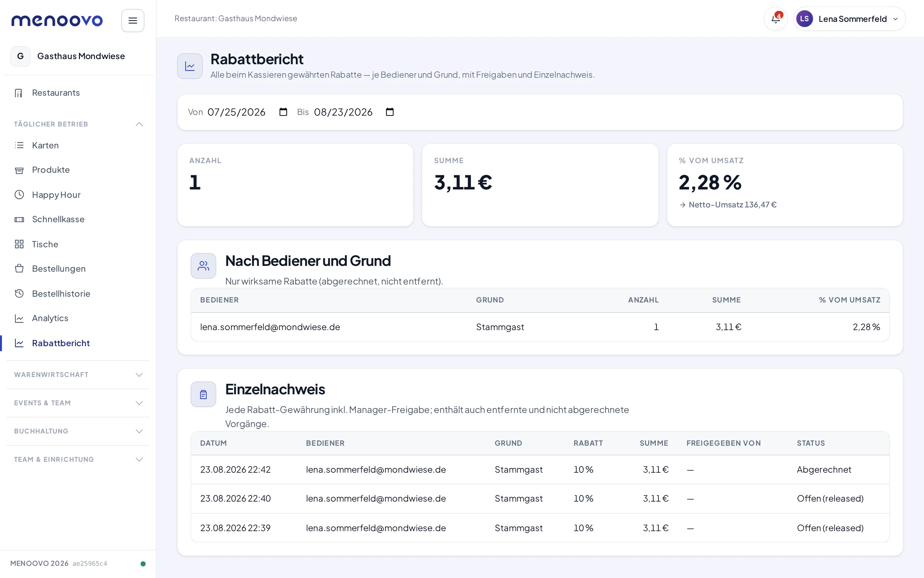
Task: Open Lena Sommerfeld user dropdown
Action: click(x=849, y=19)
